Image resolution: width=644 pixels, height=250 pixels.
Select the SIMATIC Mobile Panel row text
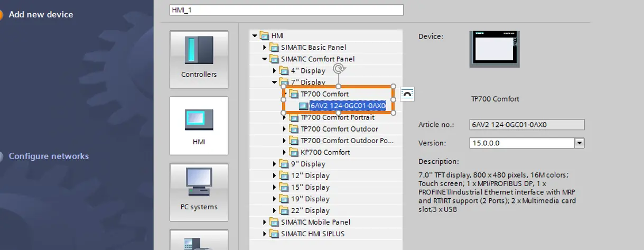(x=316, y=222)
